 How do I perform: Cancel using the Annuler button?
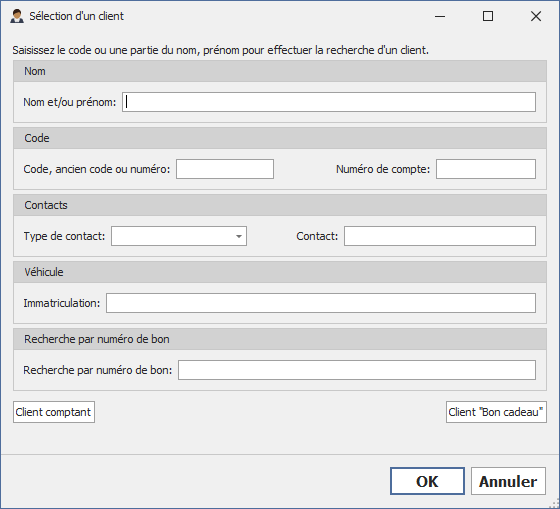tap(508, 481)
